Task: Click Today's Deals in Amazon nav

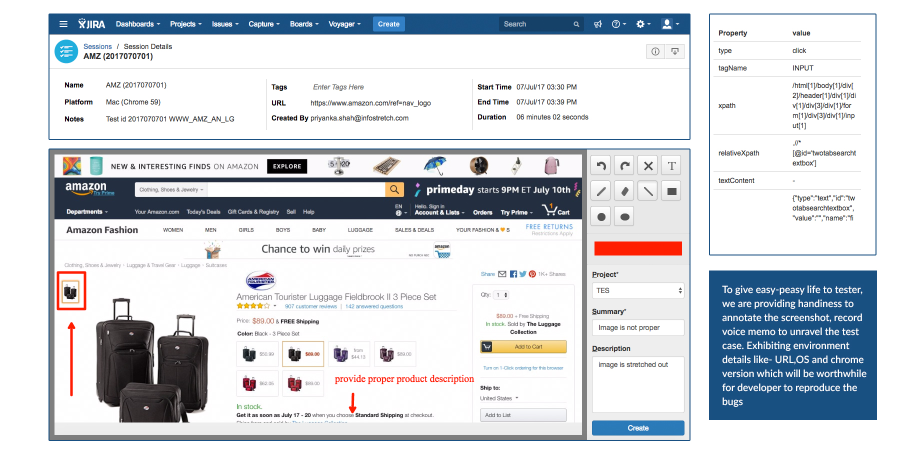Action: 203,212
